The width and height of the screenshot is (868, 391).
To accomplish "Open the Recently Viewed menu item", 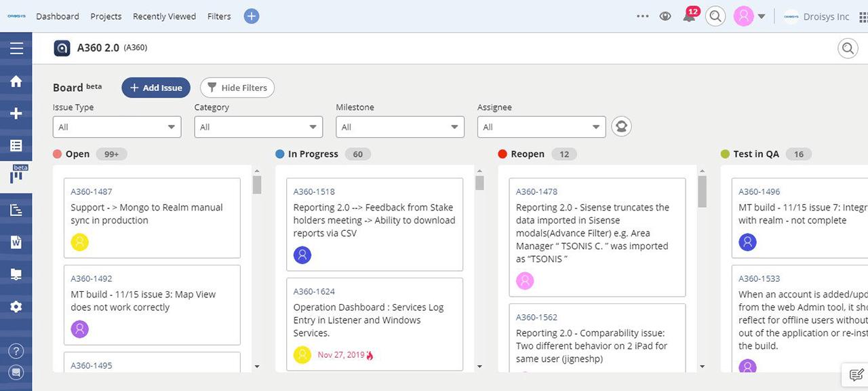I will (164, 16).
